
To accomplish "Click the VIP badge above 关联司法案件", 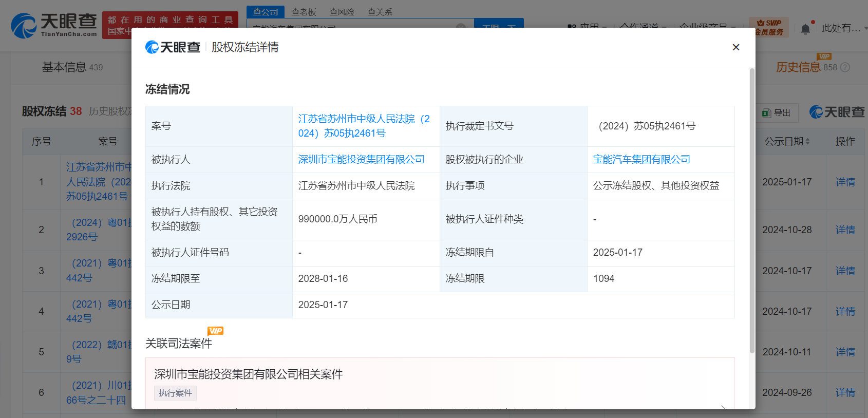I will pos(215,331).
